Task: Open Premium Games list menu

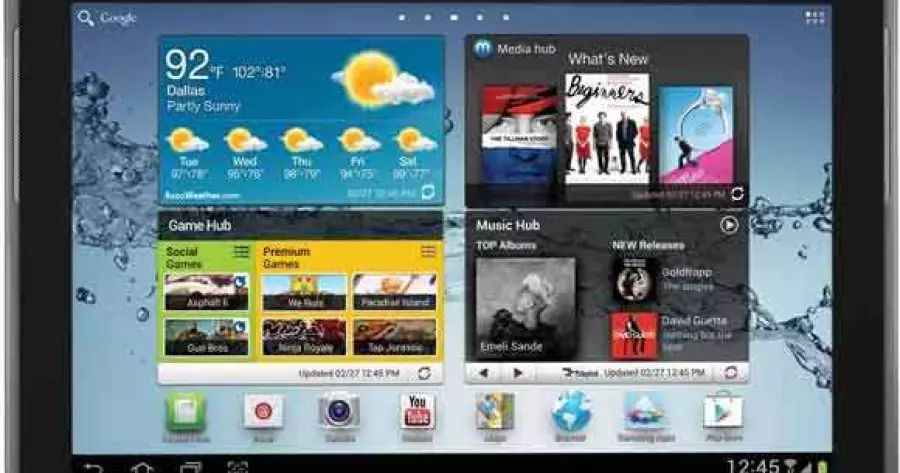Action: point(428,251)
